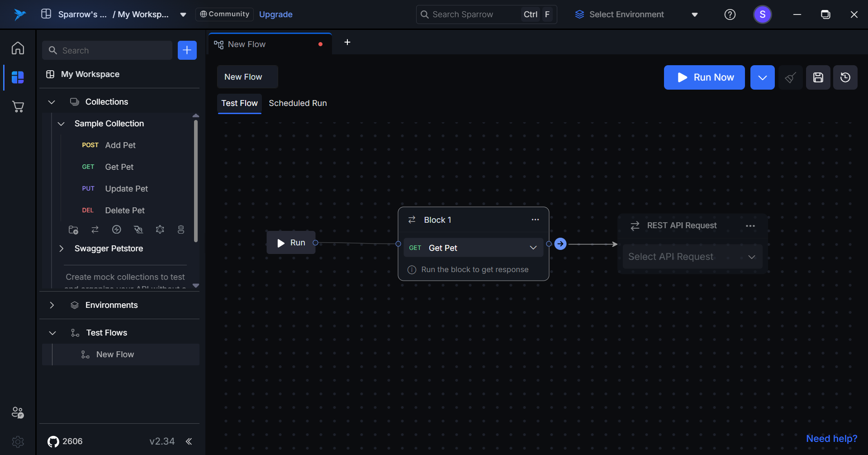Screen dimensions: 868x455
Task: Open the run history clock icon
Action: pyautogui.click(x=845, y=77)
